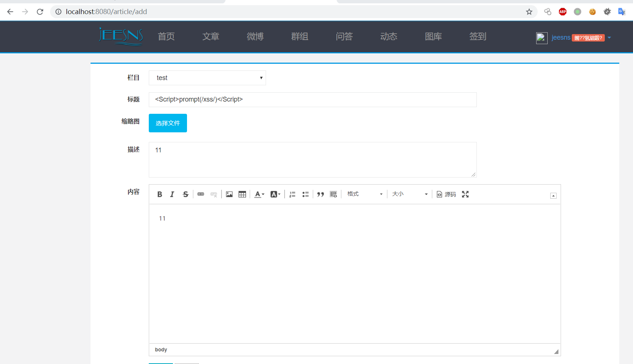
Task: Open the jeesns user profile link
Action: (561, 37)
